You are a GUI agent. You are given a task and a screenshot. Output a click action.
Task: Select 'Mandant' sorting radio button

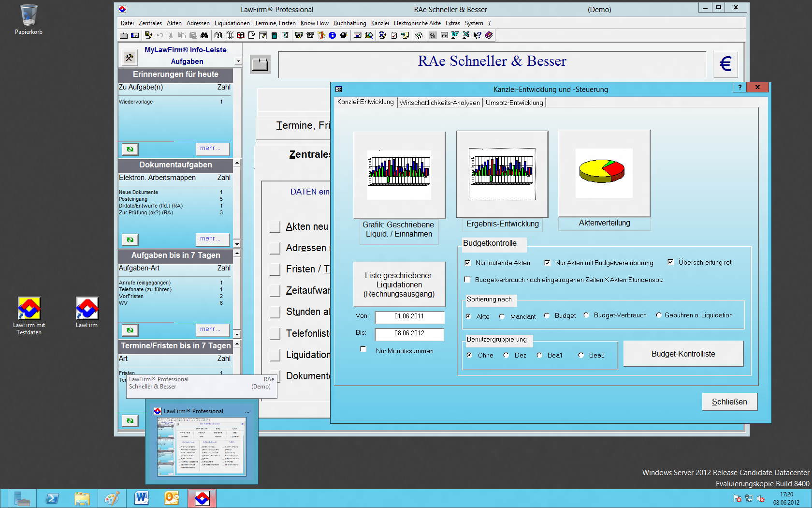(502, 316)
